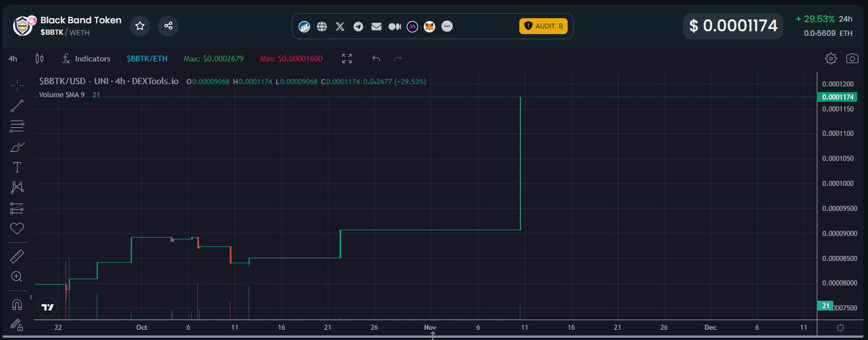868x340 pixels.
Task: Click the purple M logo icon
Action: point(412,27)
